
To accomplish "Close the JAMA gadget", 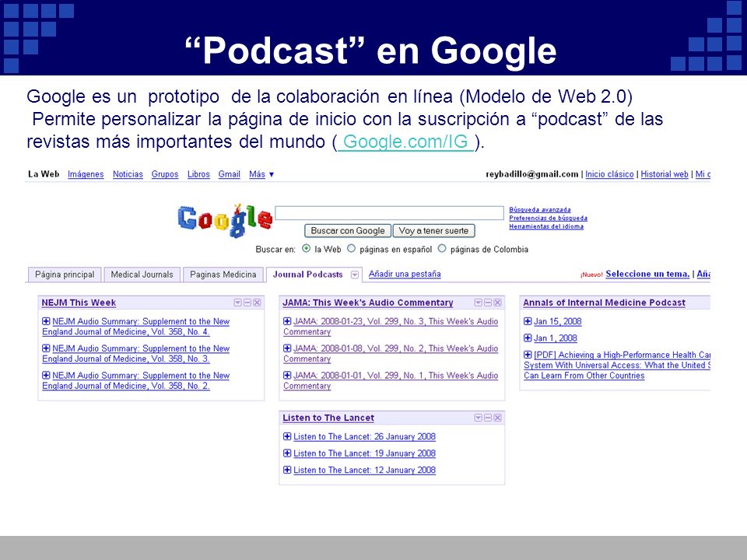I will [497, 303].
